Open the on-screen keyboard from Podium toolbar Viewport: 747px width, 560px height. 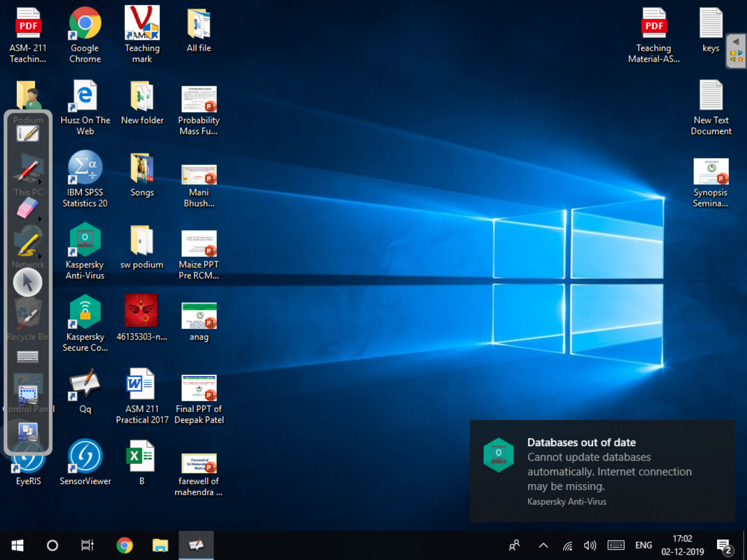tap(27, 356)
